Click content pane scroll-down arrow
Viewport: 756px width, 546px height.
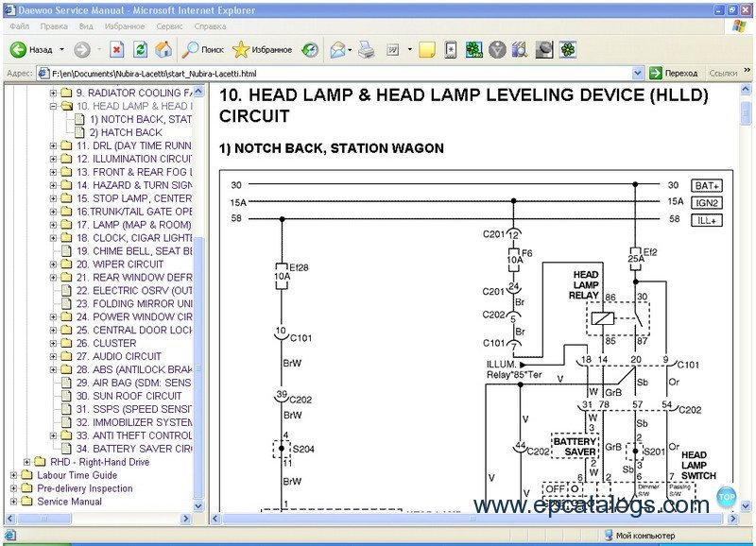(x=746, y=506)
